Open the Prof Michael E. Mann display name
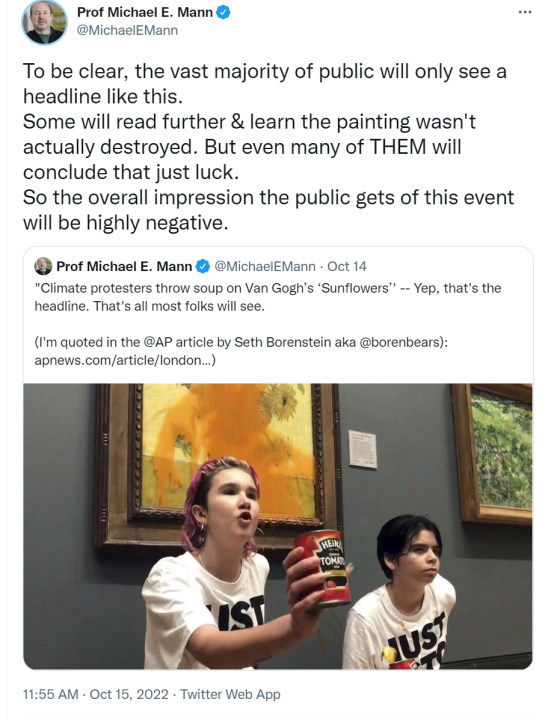The image size is (548, 720). 145,12
